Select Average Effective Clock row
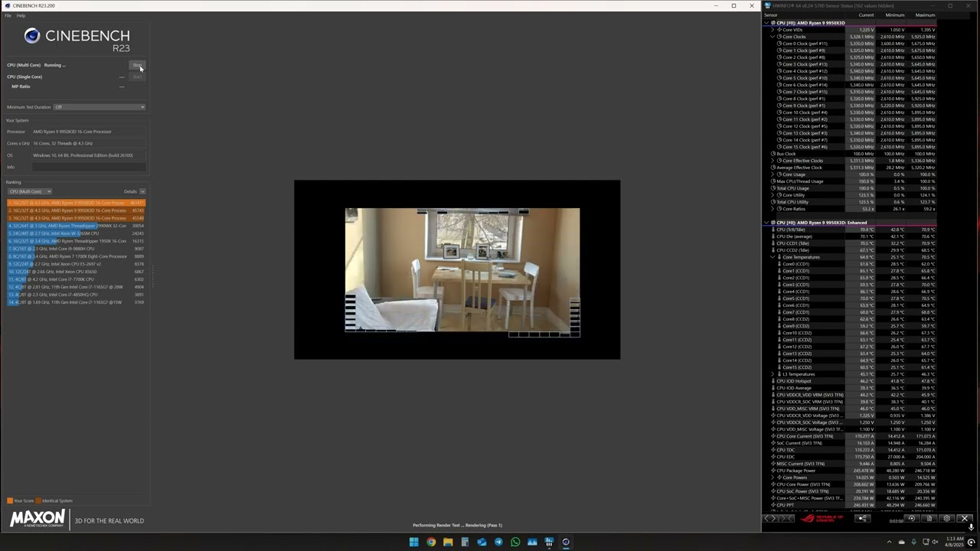 pyautogui.click(x=854, y=168)
